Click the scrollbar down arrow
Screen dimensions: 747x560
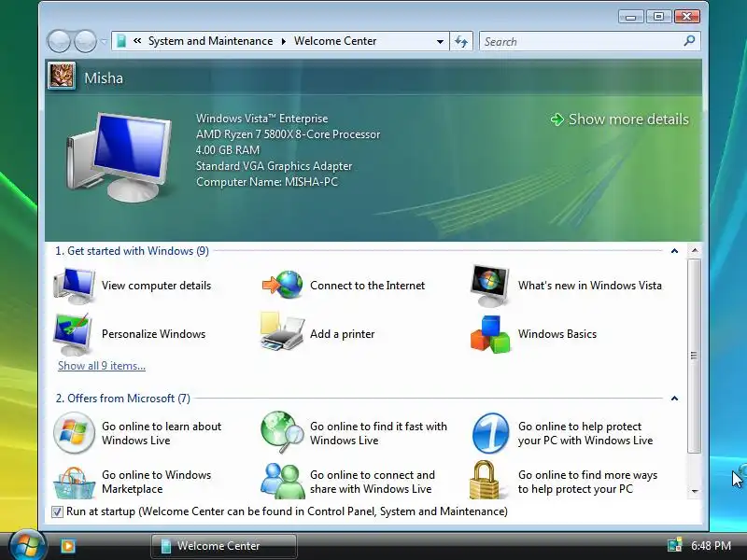coord(695,491)
